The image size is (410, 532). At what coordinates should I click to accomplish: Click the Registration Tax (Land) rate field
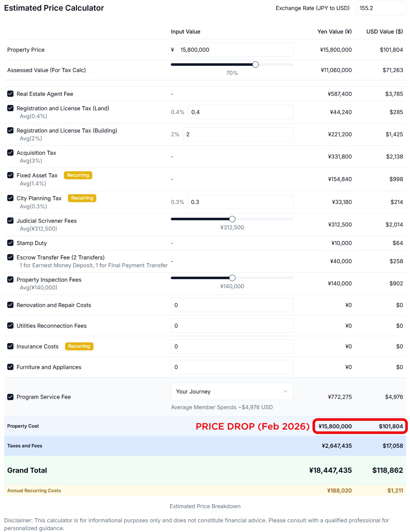(240, 112)
